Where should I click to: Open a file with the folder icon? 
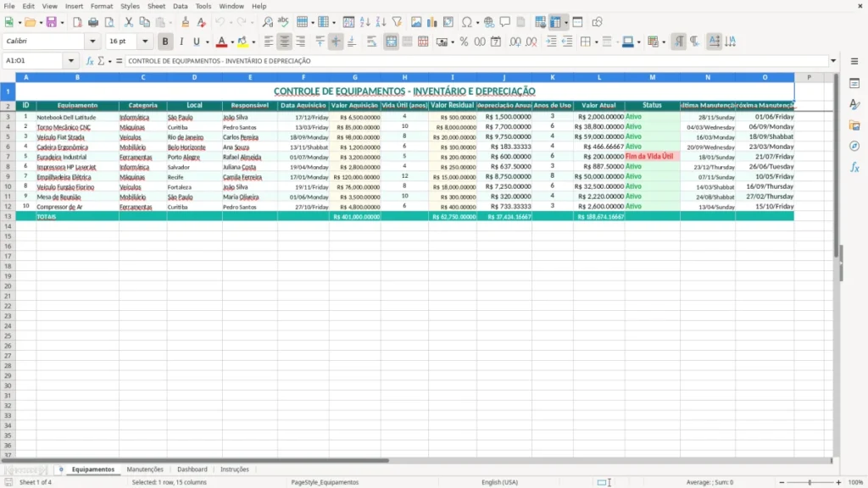(x=30, y=22)
